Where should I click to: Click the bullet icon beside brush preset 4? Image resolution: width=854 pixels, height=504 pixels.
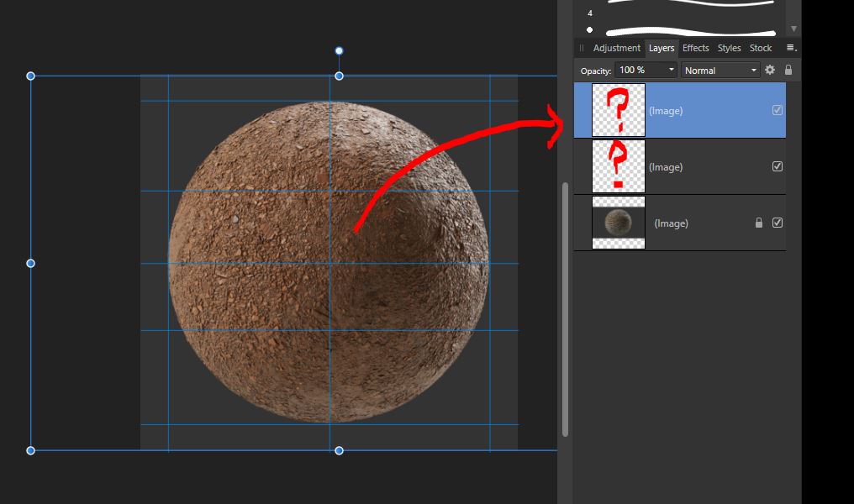tap(589, 28)
